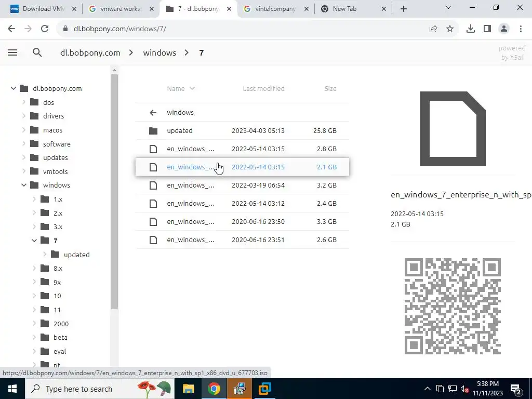Screen dimensions: 532x399
Task: Open VMware Workstation taskbar icon
Action: pos(264,389)
